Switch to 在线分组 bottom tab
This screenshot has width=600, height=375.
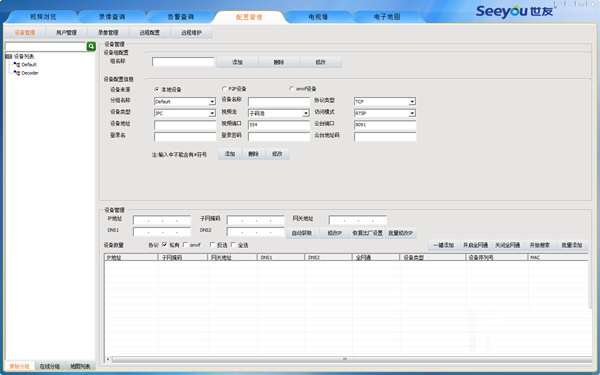[50, 366]
